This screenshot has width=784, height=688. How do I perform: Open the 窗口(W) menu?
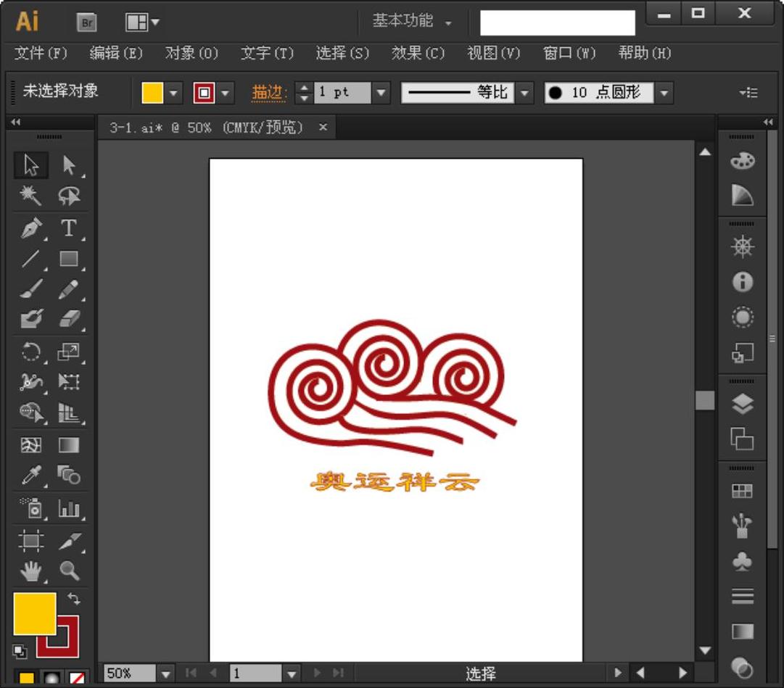569,52
